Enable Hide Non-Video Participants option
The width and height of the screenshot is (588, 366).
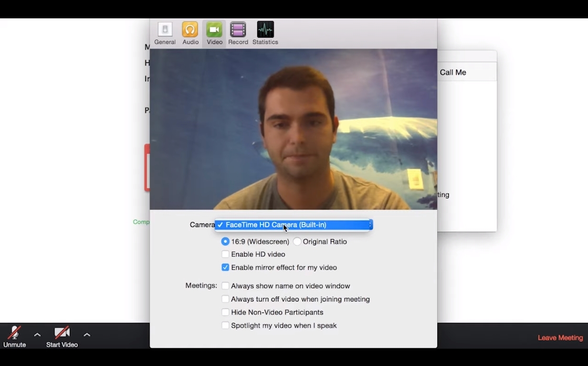coord(225,312)
